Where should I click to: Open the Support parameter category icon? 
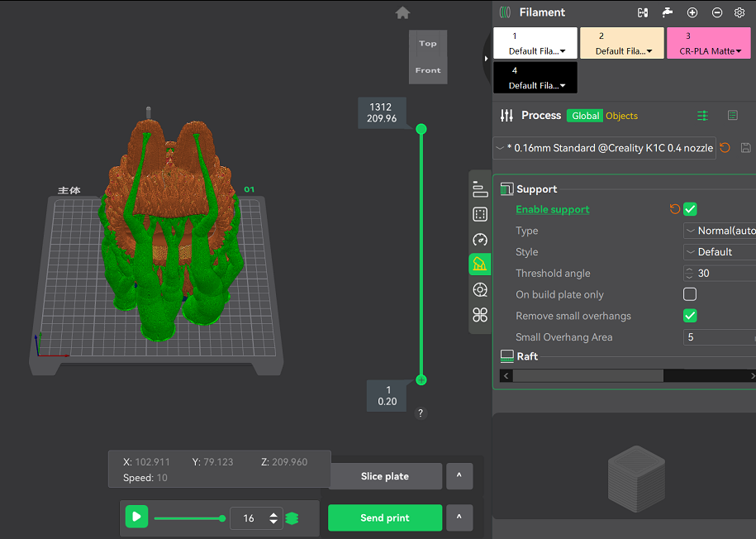[x=479, y=265]
